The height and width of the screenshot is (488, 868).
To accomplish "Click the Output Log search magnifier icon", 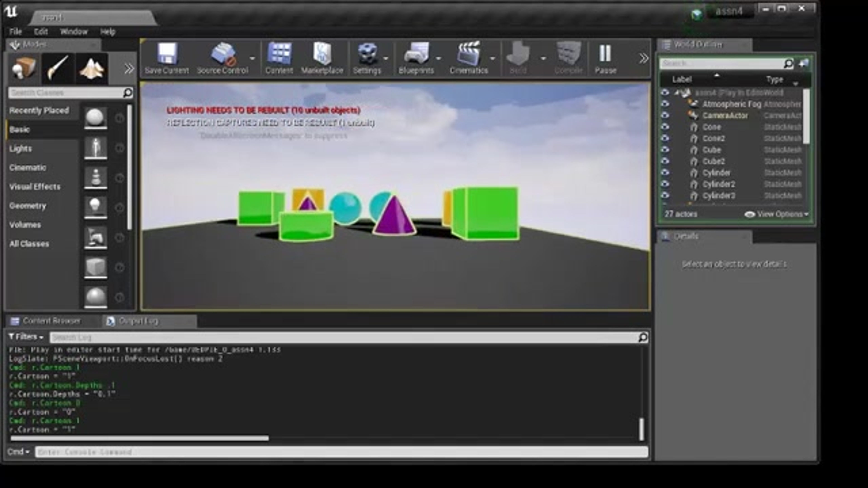I will pos(643,337).
